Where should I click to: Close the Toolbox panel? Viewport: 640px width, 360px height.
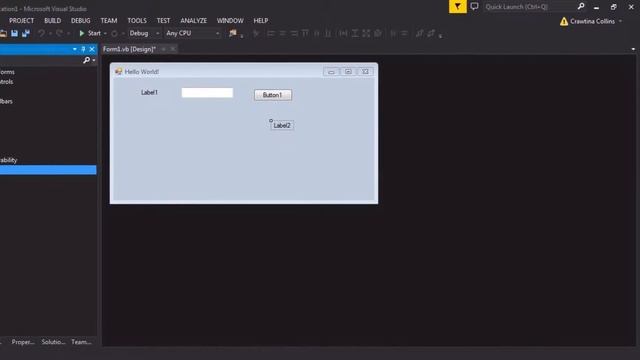(92, 49)
